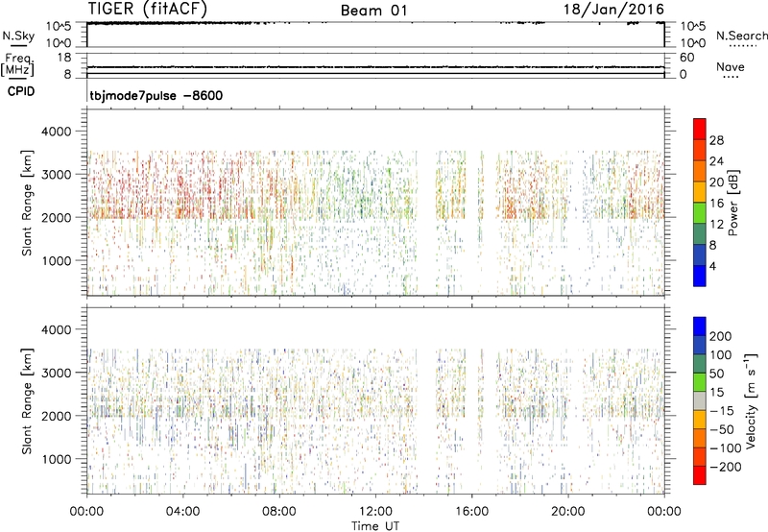
Task: Click the date 18/Jan/2016
Action: coord(613,9)
